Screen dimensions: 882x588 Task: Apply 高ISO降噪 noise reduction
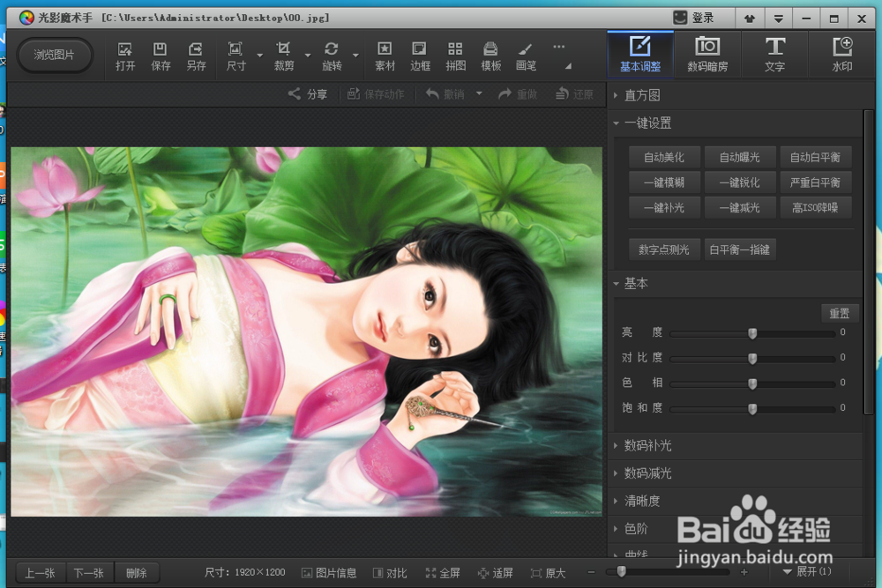pyautogui.click(x=815, y=208)
